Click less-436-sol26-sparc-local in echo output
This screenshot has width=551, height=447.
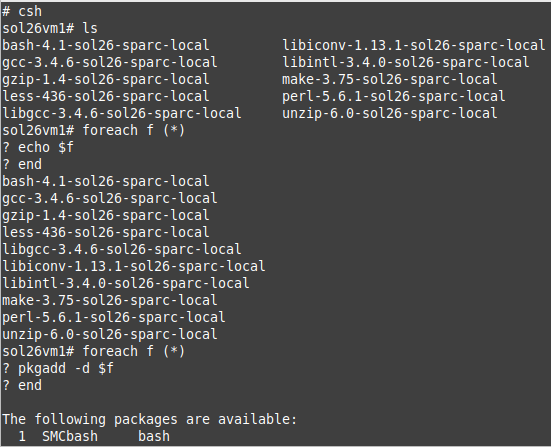106,232
